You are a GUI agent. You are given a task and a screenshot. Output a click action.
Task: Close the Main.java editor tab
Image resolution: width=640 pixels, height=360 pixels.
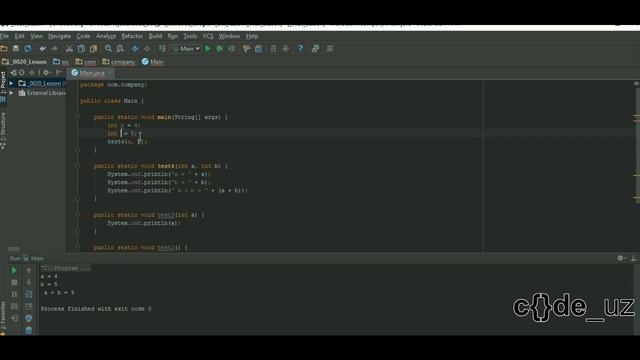109,73
